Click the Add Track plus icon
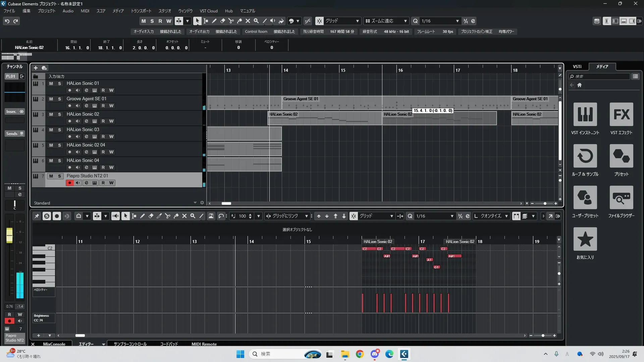This screenshot has width=644, height=362. (x=36, y=68)
